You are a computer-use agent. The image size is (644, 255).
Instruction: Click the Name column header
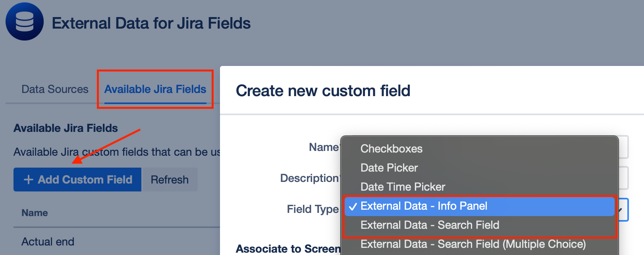click(x=35, y=213)
